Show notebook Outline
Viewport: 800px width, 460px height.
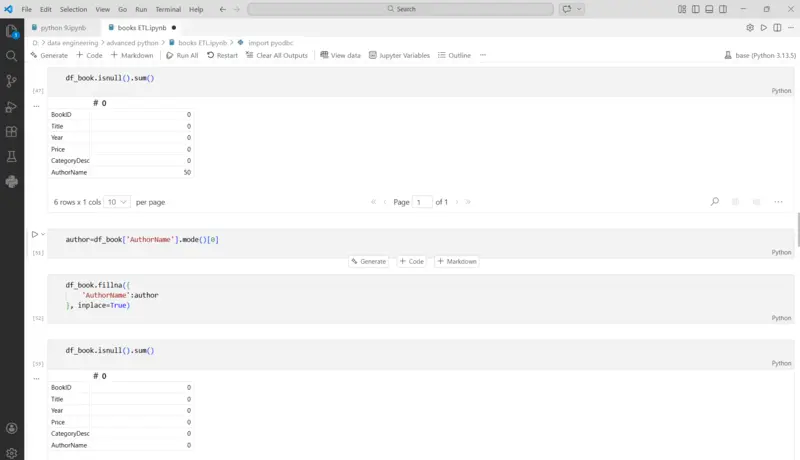454,55
